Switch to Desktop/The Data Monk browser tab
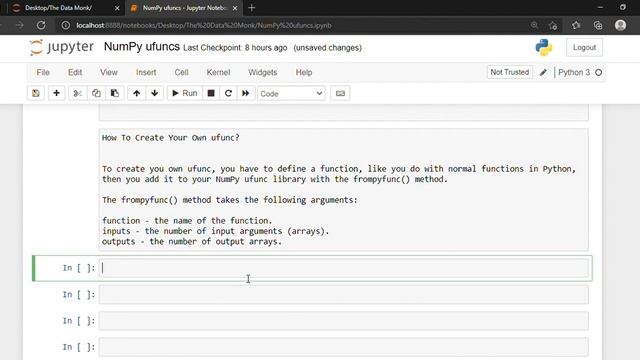The width and height of the screenshot is (640, 360). pos(65,8)
